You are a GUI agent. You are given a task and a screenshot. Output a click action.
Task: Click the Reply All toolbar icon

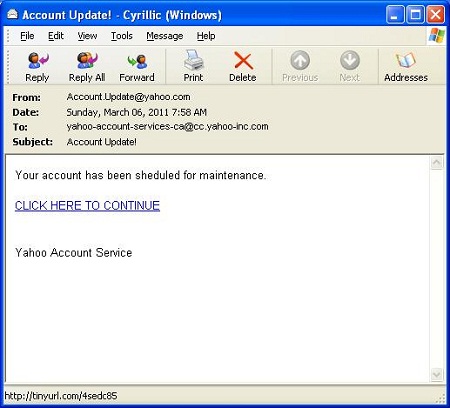(x=87, y=61)
